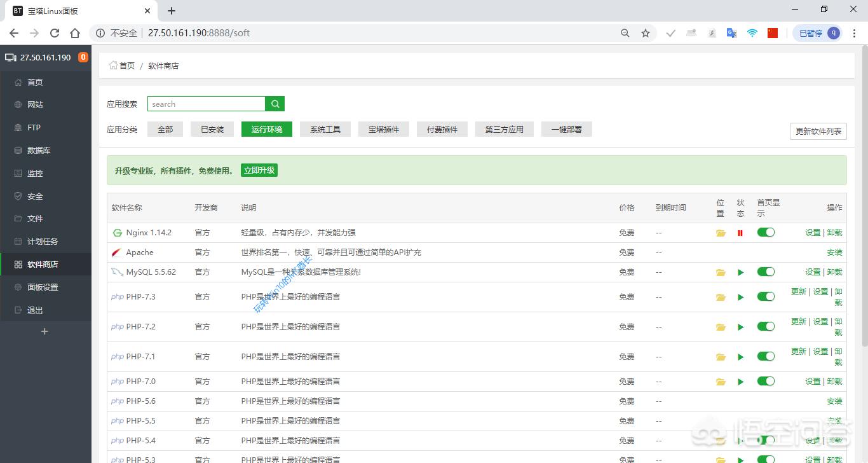The height and width of the screenshot is (463, 868).
Task: Click PHP-7.2 green play status icon
Action: tap(740, 328)
